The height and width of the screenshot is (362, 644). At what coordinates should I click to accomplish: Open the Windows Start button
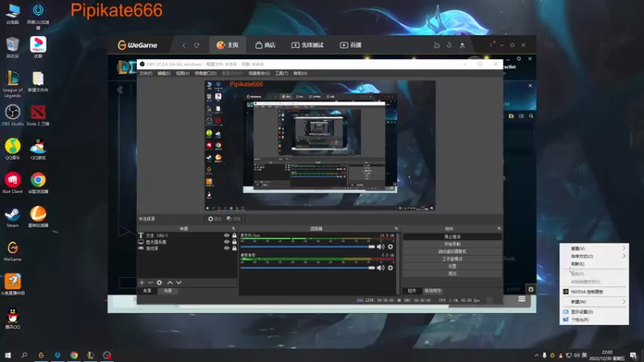click(8, 355)
